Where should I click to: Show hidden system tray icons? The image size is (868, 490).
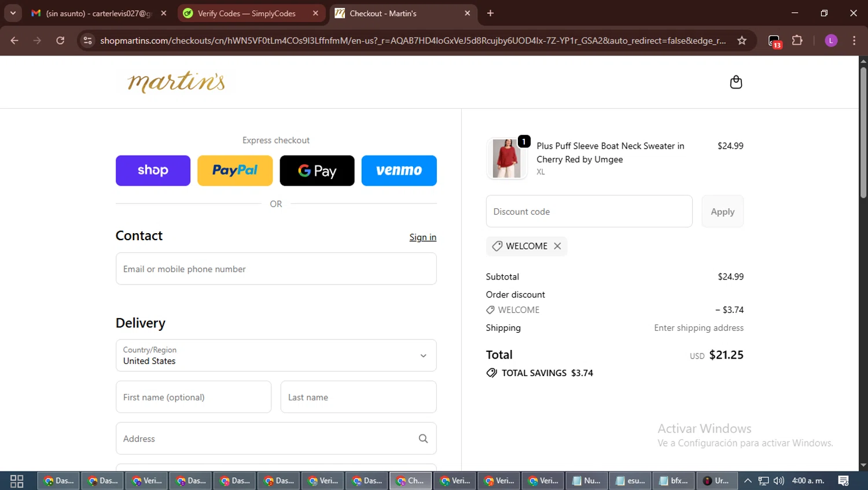(748, 481)
